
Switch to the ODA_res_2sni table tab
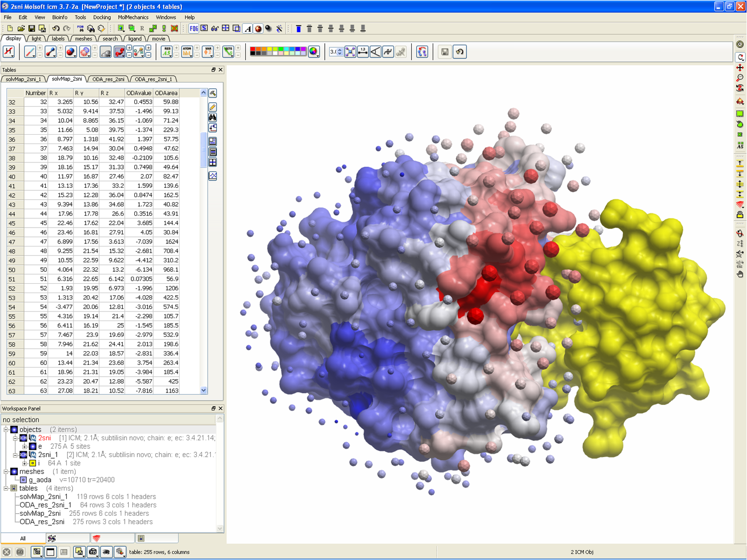[x=108, y=79]
